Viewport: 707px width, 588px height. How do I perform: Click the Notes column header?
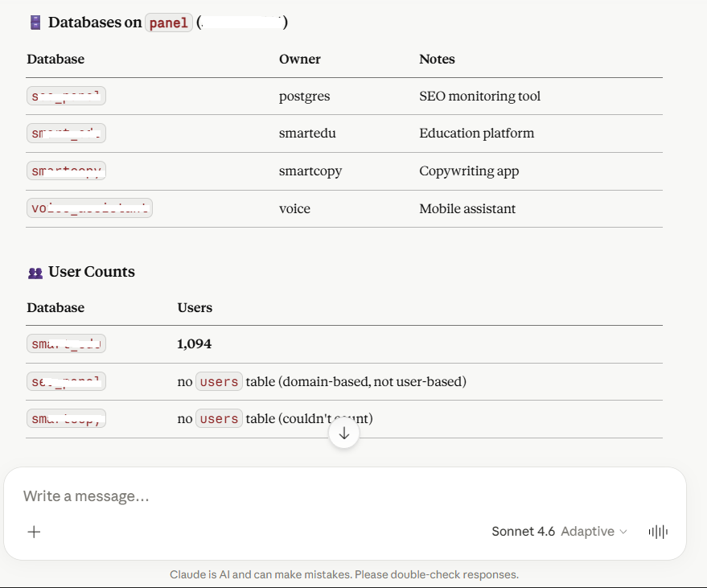point(437,59)
